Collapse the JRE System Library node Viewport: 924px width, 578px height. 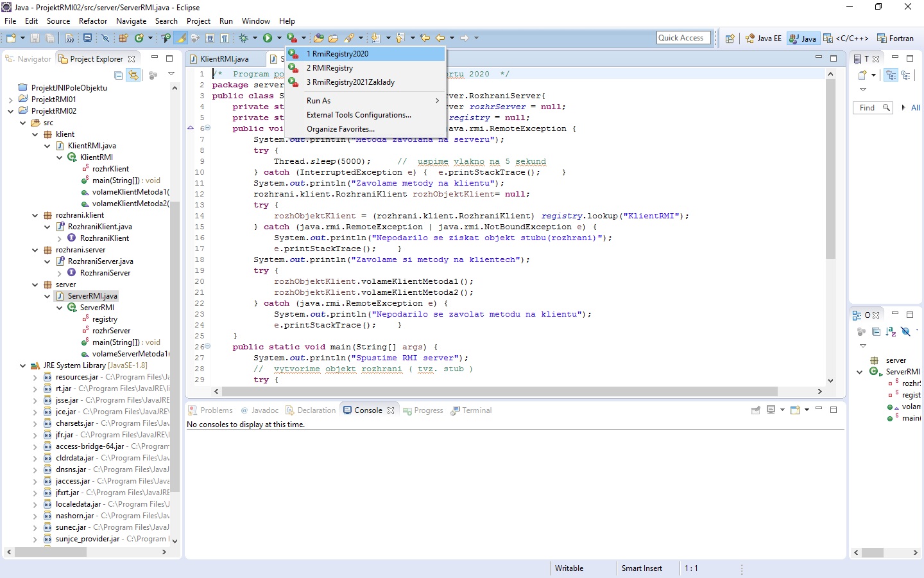coord(23,365)
